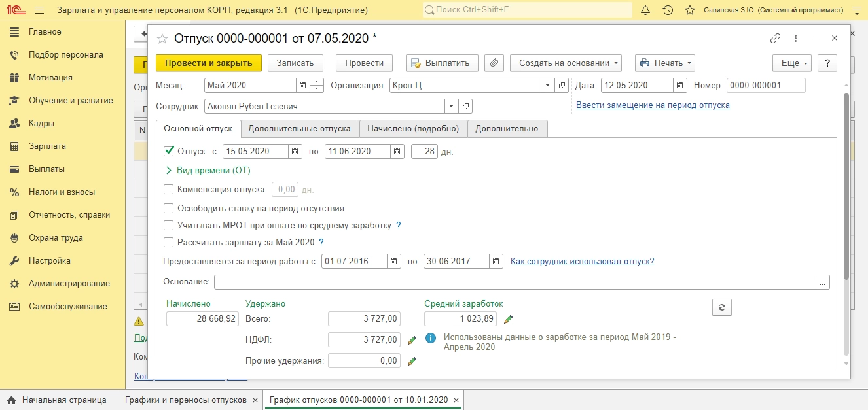Open calendar for vacation start date 15.05.2020
Screen dimensions: 868x410
pos(295,151)
